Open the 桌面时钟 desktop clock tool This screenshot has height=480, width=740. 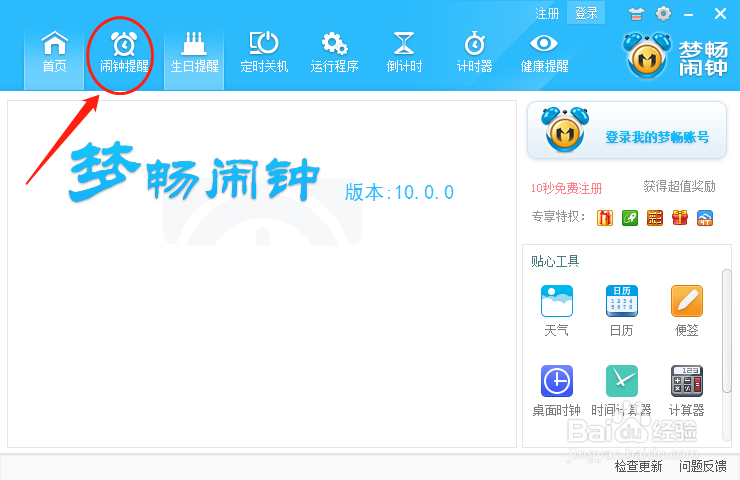click(x=556, y=390)
